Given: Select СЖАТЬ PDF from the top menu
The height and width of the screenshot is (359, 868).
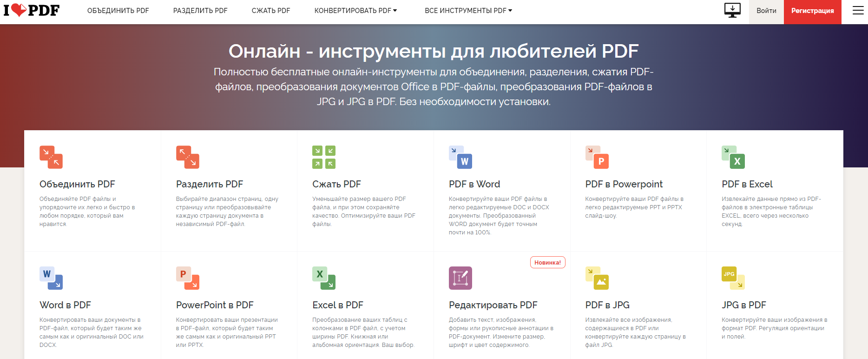Looking at the screenshot, I should [x=271, y=11].
